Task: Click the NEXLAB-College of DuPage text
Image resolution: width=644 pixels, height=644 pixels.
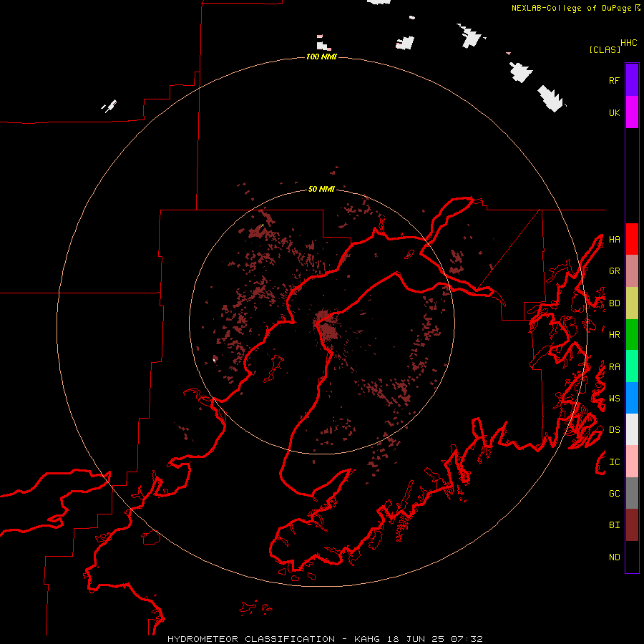Action: (571, 8)
